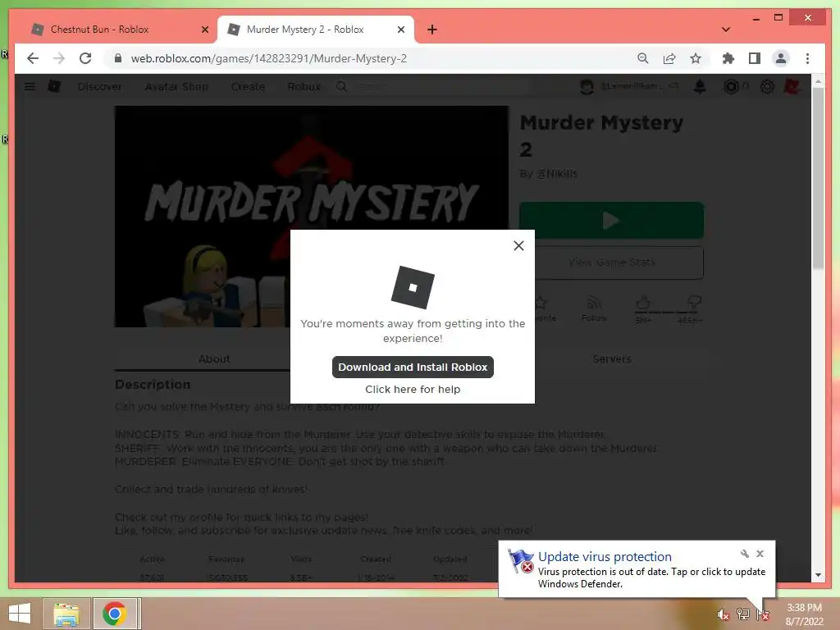Go back with browser back arrow
Viewport: 840px width, 630px height.
pos(33,58)
